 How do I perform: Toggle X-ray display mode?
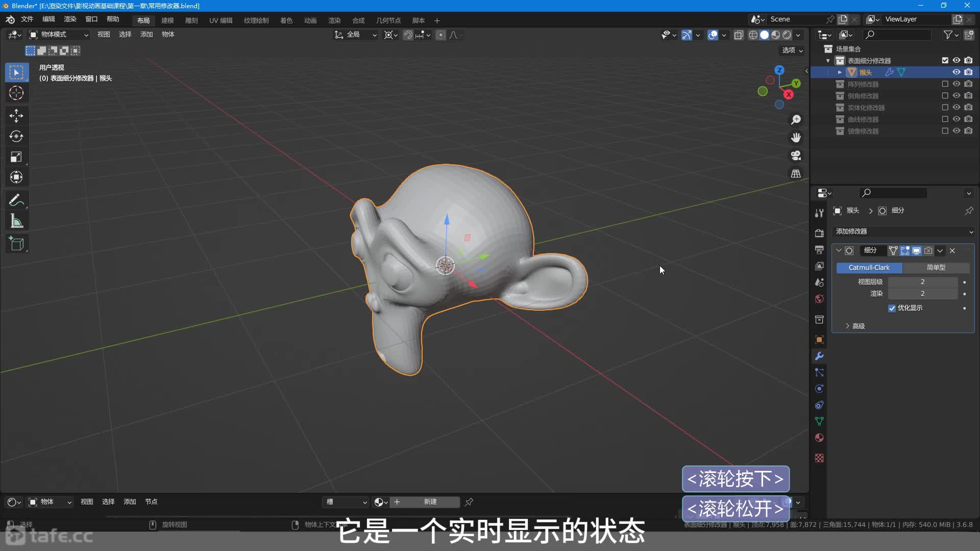(x=739, y=35)
